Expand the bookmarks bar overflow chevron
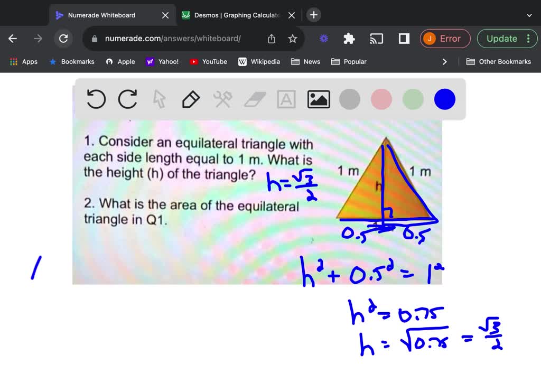 445,61
